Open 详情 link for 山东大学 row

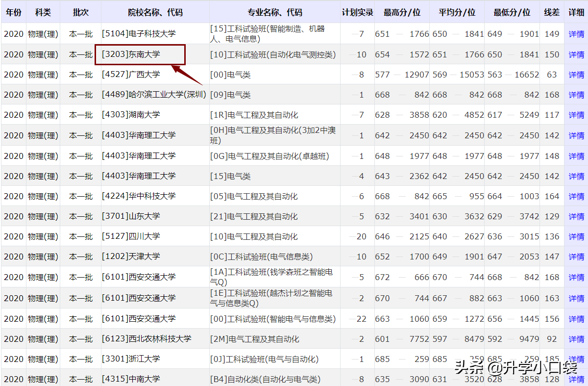coord(576,216)
